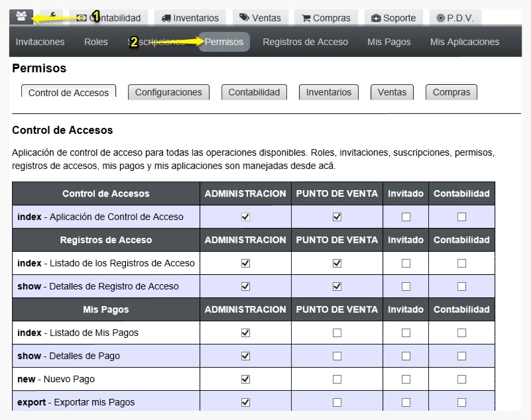The height and width of the screenshot is (420, 531).
Task: Go to Registros de Acceso submenu item
Action: click(305, 42)
